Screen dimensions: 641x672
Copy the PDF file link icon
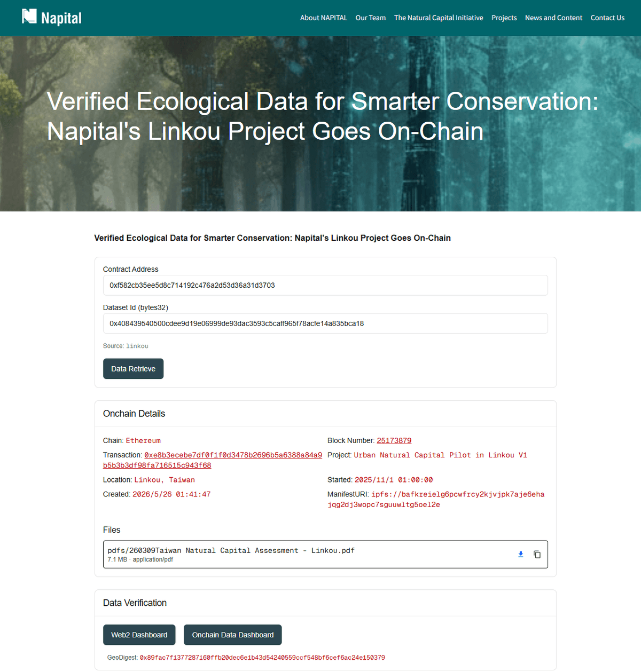(x=537, y=555)
